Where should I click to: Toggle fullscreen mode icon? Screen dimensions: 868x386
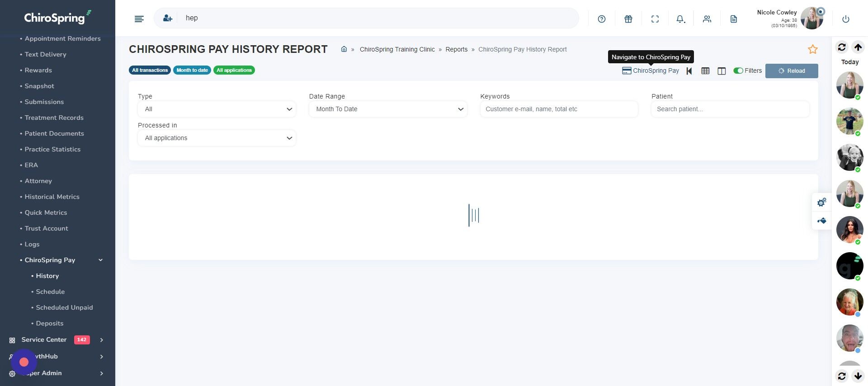click(x=655, y=19)
